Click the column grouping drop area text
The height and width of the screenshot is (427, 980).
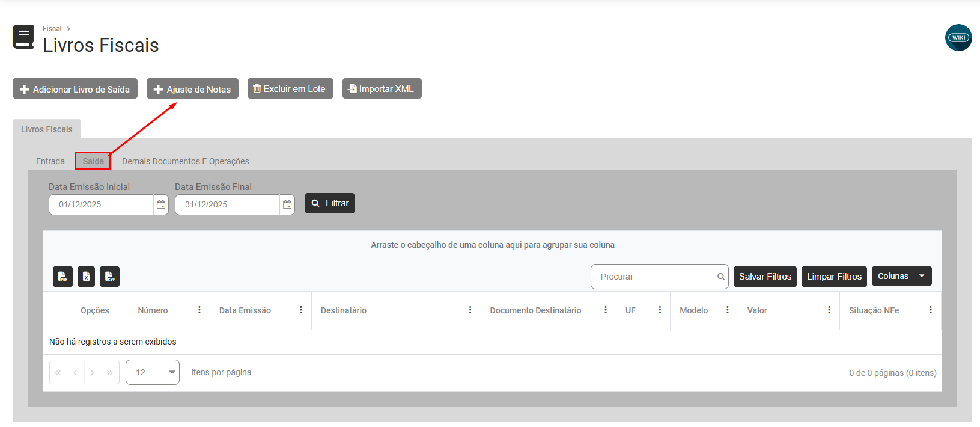tap(493, 245)
